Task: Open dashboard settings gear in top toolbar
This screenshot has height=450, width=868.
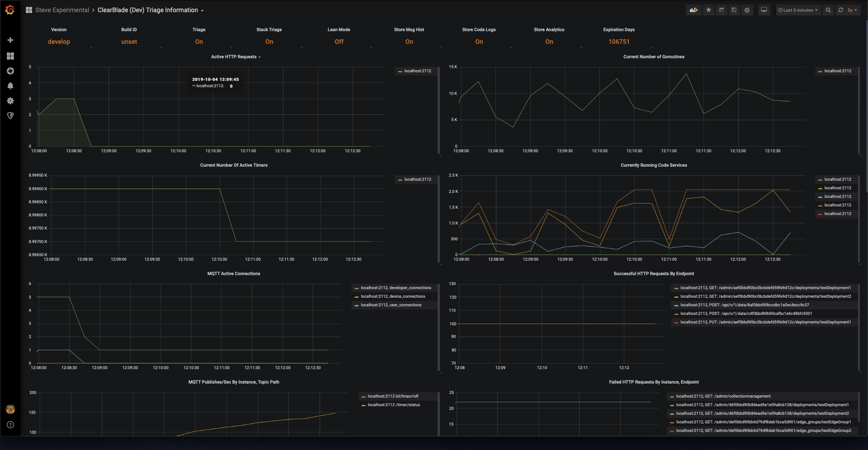Action: click(747, 10)
